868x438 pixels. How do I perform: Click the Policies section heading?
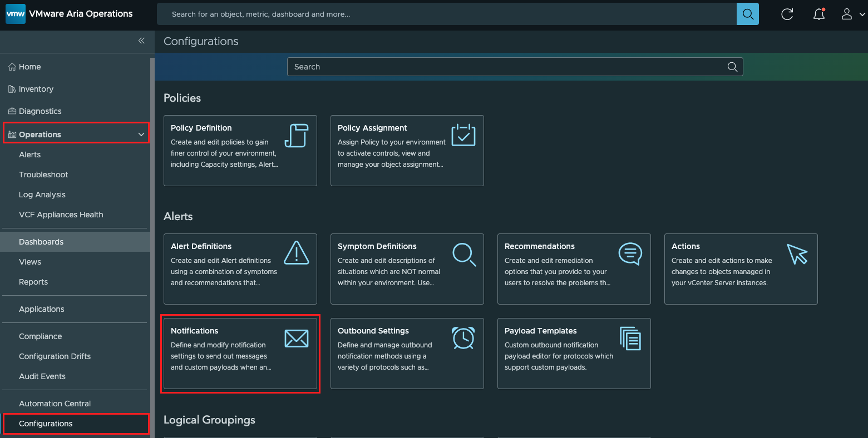pos(183,98)
